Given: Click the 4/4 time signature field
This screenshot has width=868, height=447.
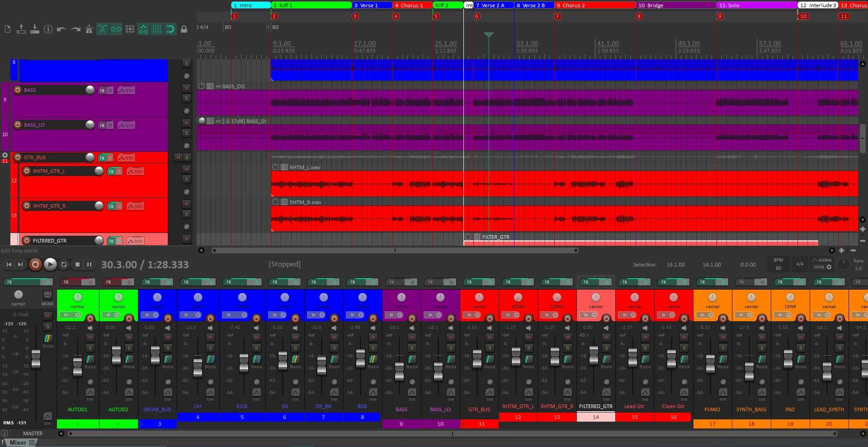Looking at the screenshot, I should (800, 264).
